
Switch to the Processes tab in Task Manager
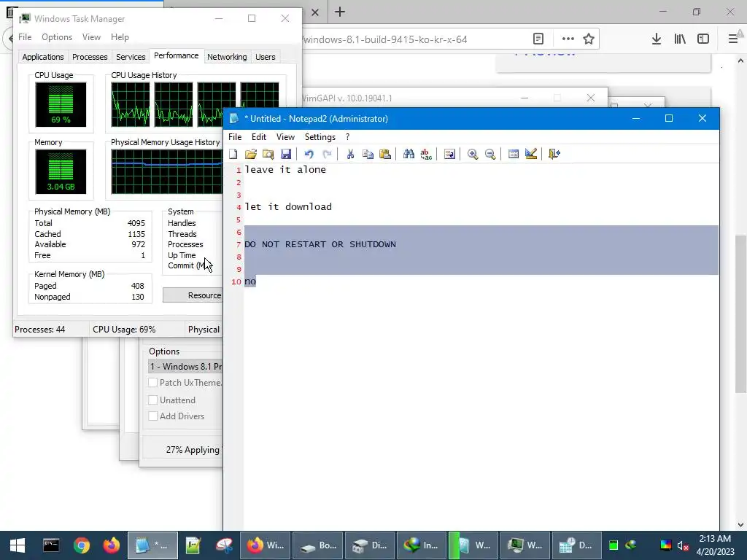point(90,57)
